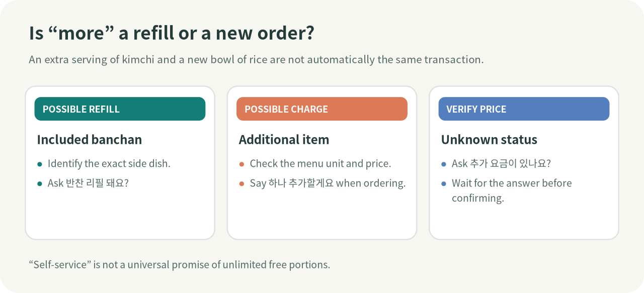Click orange bullet beside Check the menu unit
Screen dimensions: 644x293
pyautogui.click(x=242, y=164)
